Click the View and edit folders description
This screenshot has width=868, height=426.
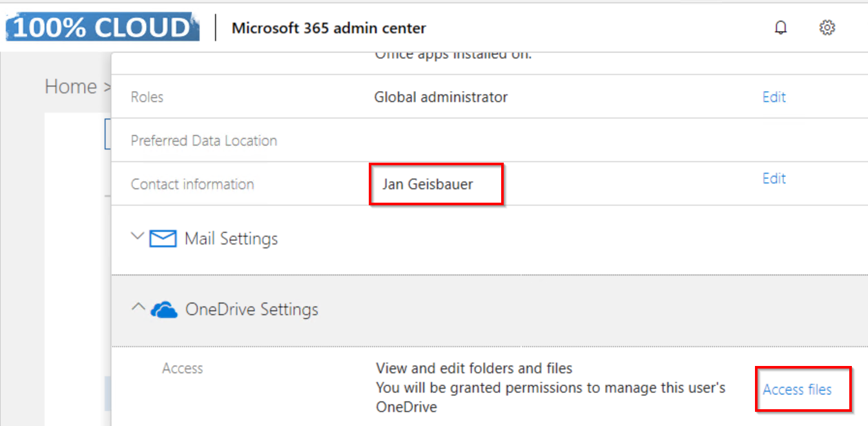(474, 369)
